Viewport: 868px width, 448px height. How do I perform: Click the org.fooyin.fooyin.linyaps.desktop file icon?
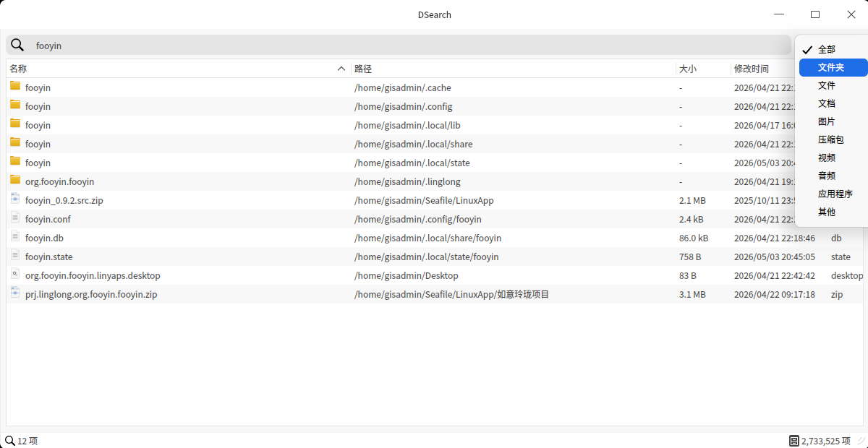pyautogui.click(x=15, y=274)
